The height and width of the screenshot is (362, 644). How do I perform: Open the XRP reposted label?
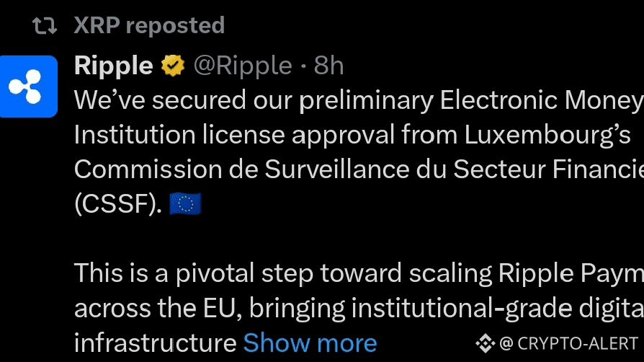149,25
